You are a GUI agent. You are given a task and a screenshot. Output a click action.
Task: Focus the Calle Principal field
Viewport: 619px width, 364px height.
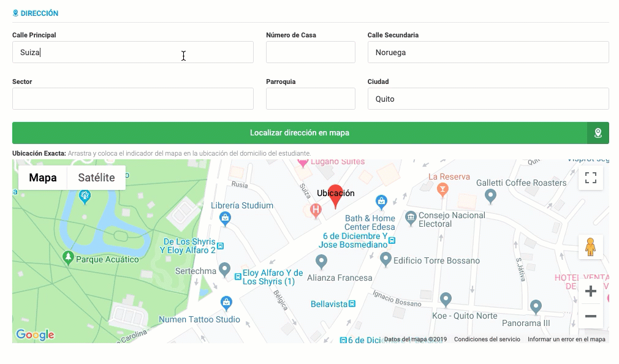tap(132, 52)
